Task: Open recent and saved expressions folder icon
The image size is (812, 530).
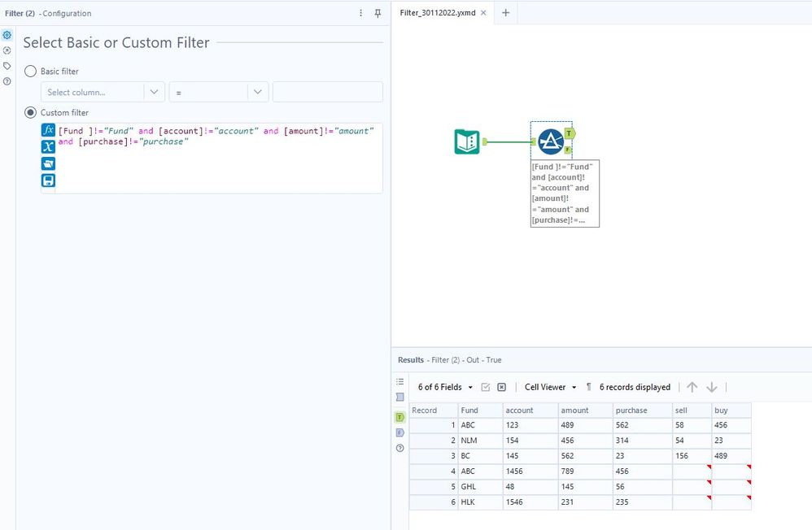Action: click(48, 163)
